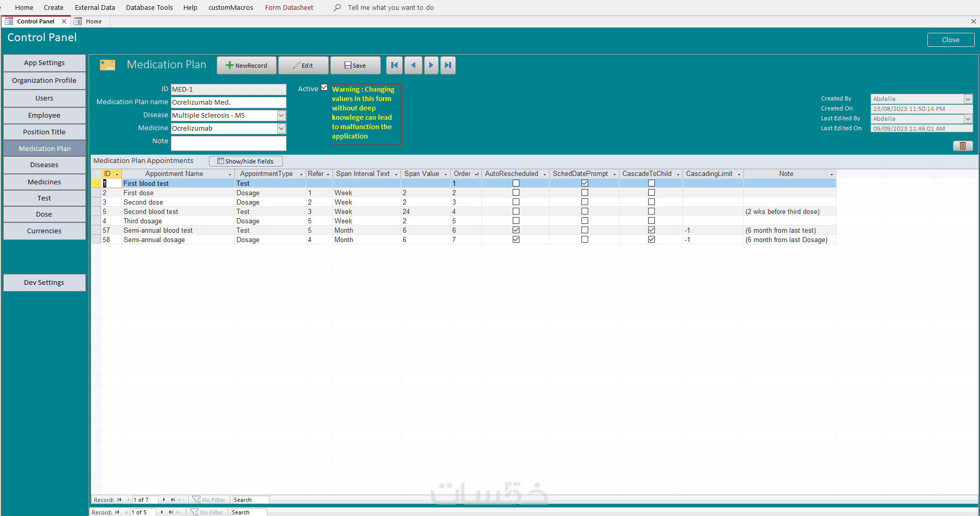This screenshot has width=980, height=516.
Task: Click the Save button
Action: coord(355,66)
